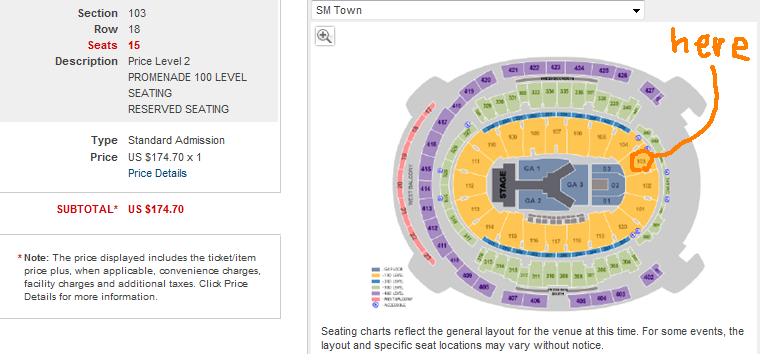Select floor section GA 3
This screenshot has height=363, width=764.
[x=575, y=185]
